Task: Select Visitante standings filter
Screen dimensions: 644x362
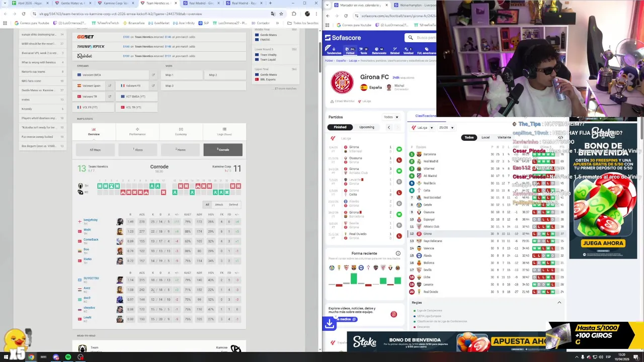Action: (504, 137)
